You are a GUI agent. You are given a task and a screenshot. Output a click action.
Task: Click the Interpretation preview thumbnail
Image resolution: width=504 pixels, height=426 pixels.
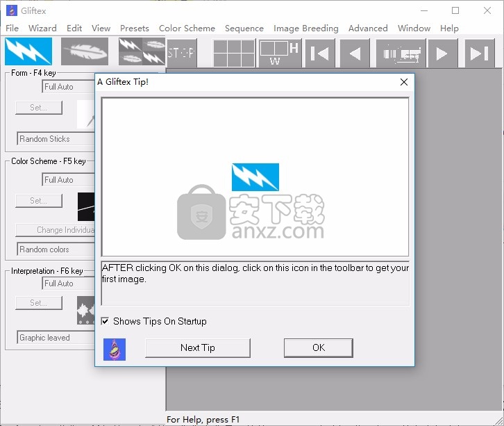click(86, 310)
